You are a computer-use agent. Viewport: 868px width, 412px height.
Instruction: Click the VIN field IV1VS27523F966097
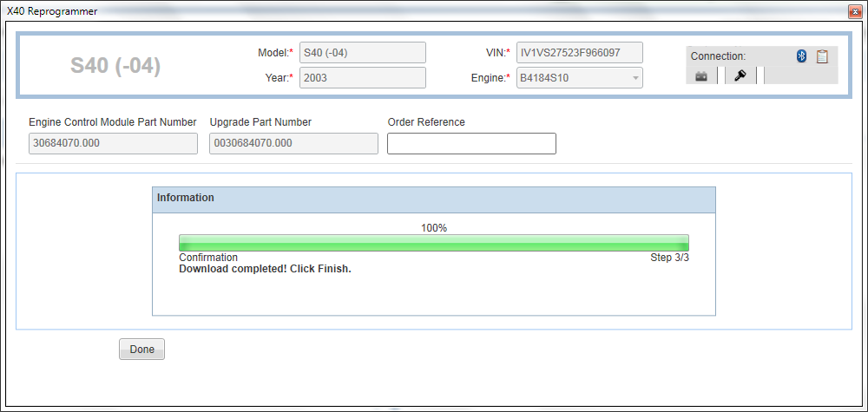click(x=580, y=53)
